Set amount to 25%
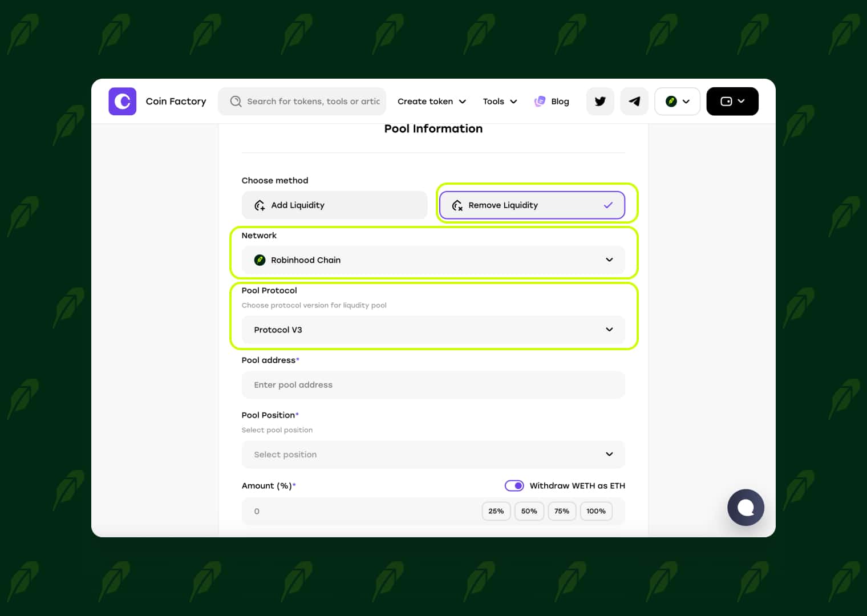Screen dimensions: 867x616 coord(496,511)
